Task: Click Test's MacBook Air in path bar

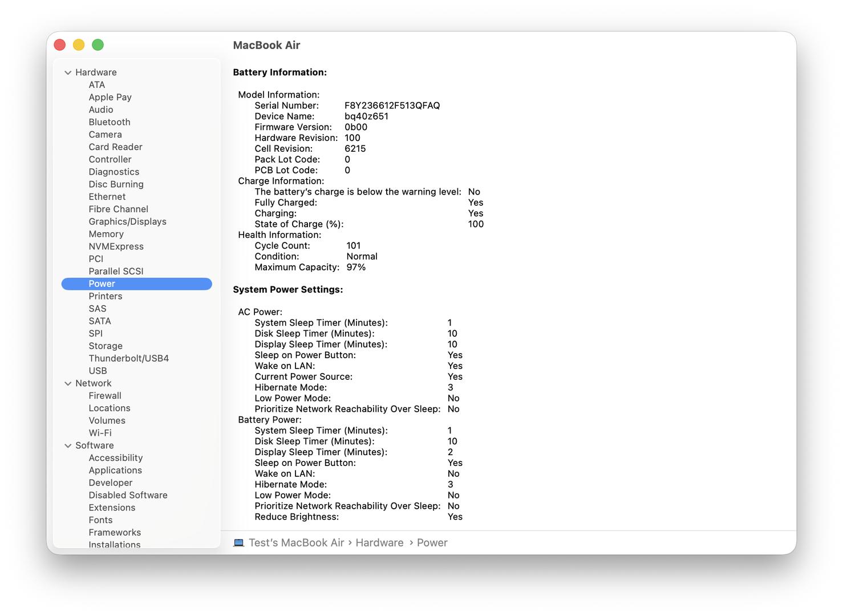Action: (297, 543)
